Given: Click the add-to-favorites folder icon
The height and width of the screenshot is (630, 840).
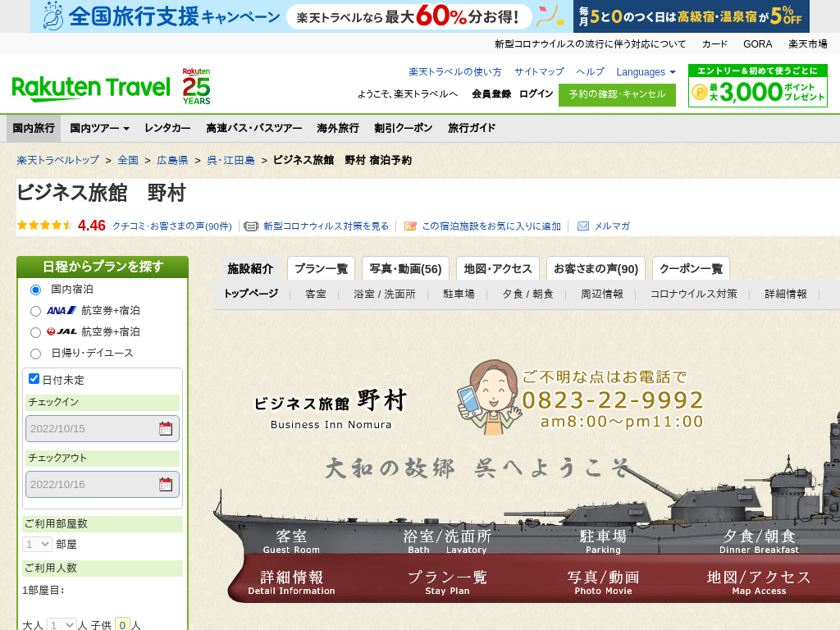Looking at the screenshot, I should tap(410, 226).
